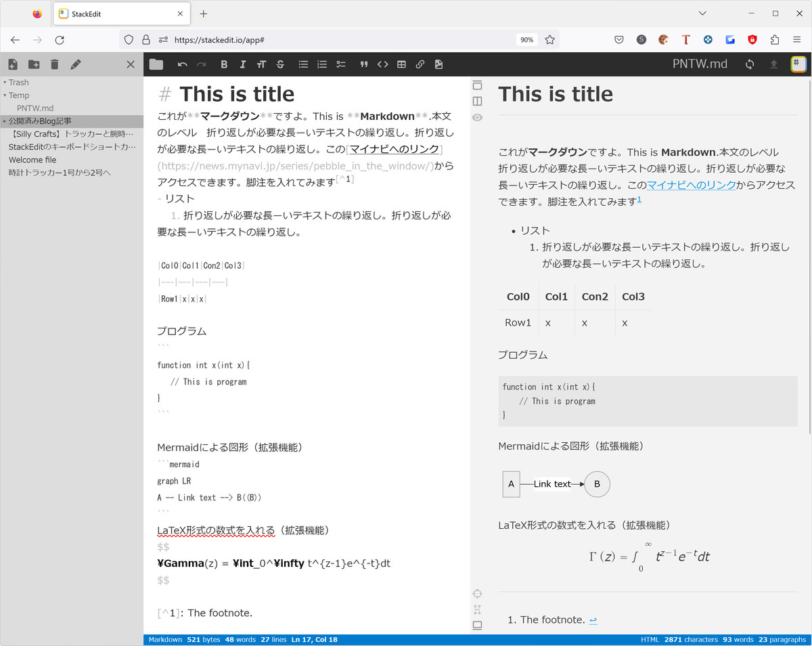The width and height of the screenshot is (812, 646).
Task: Click the PNTW.md file title in navbar
Action: point(700,64)
